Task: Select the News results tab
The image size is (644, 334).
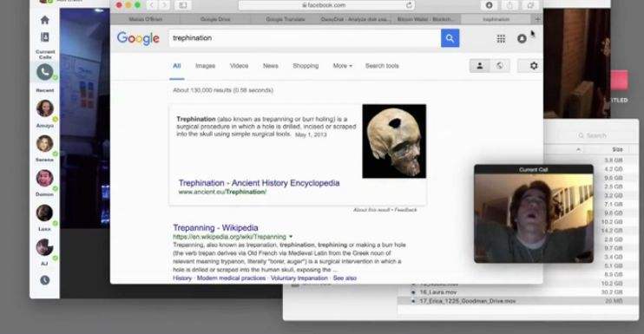Action: click(270, 66)
